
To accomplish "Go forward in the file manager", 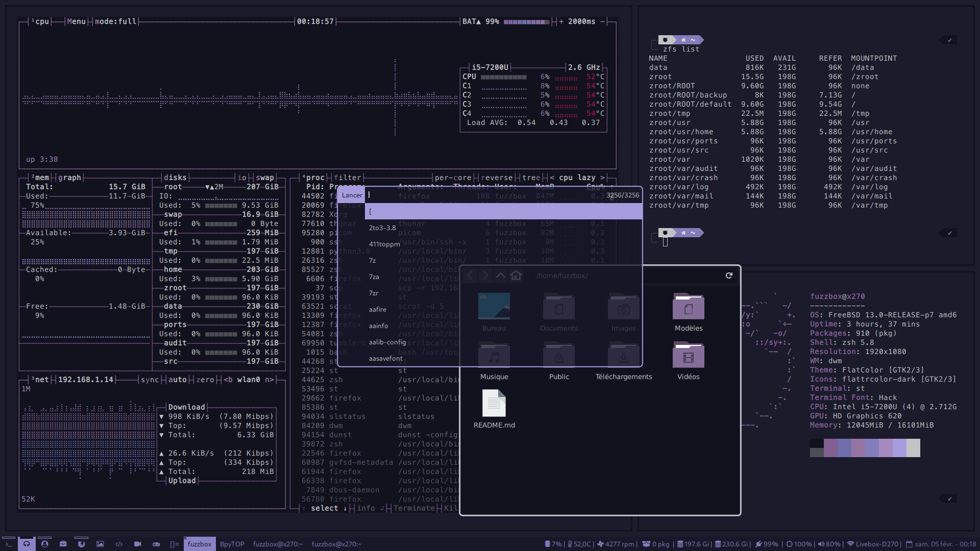I will 485,275.
